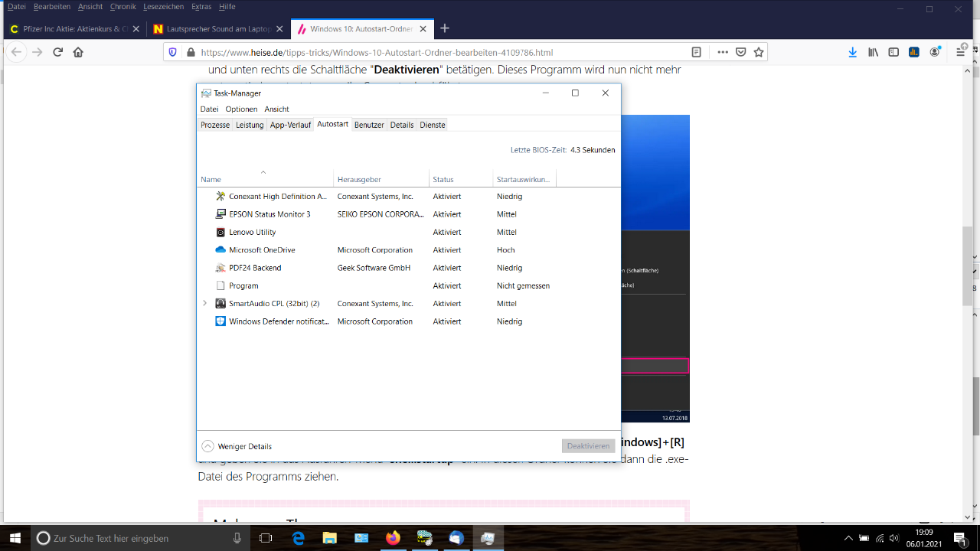Switch to the App-Verlauf tab
This screenshot has height=551, width=980.
290,125
